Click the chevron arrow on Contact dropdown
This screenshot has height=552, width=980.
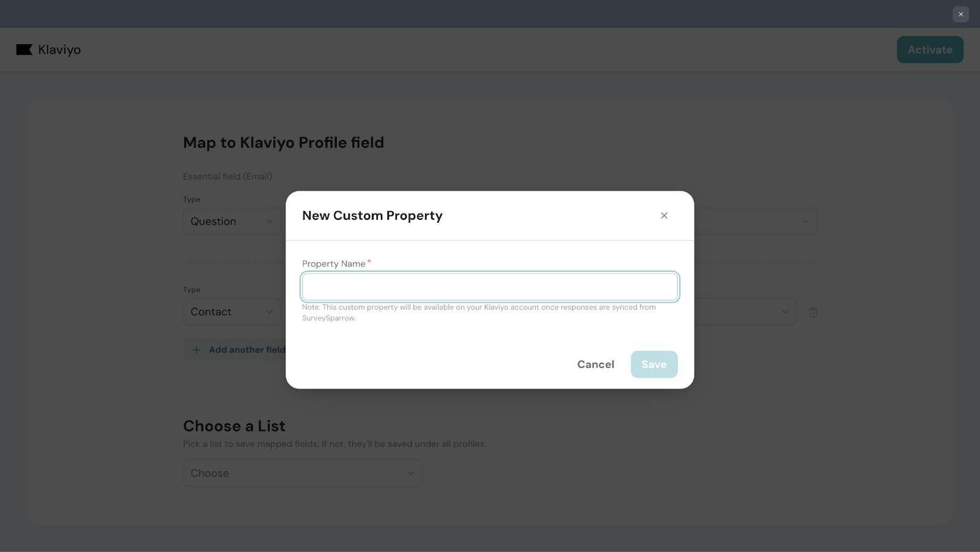269,312
